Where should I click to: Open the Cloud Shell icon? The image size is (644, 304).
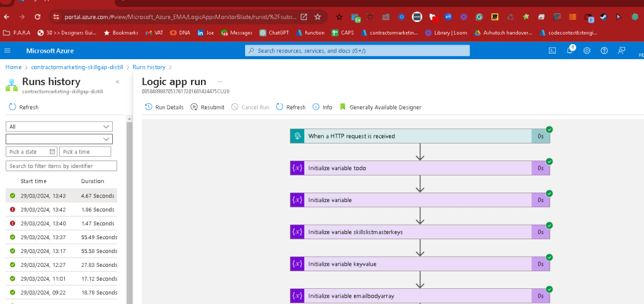(x=553, y=50)
